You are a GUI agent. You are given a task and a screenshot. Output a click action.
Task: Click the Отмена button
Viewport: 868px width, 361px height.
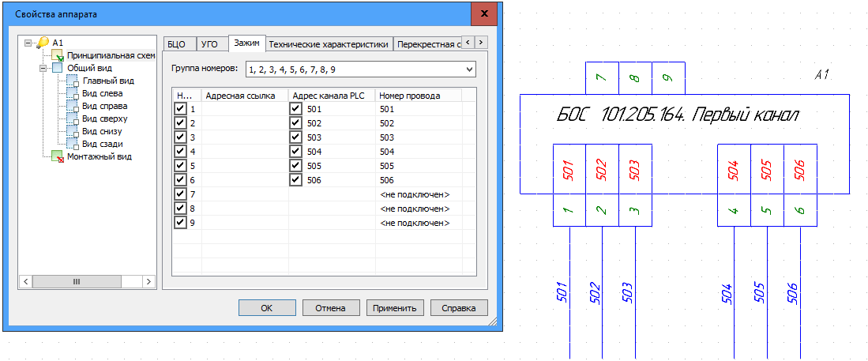tap(330, 308)
